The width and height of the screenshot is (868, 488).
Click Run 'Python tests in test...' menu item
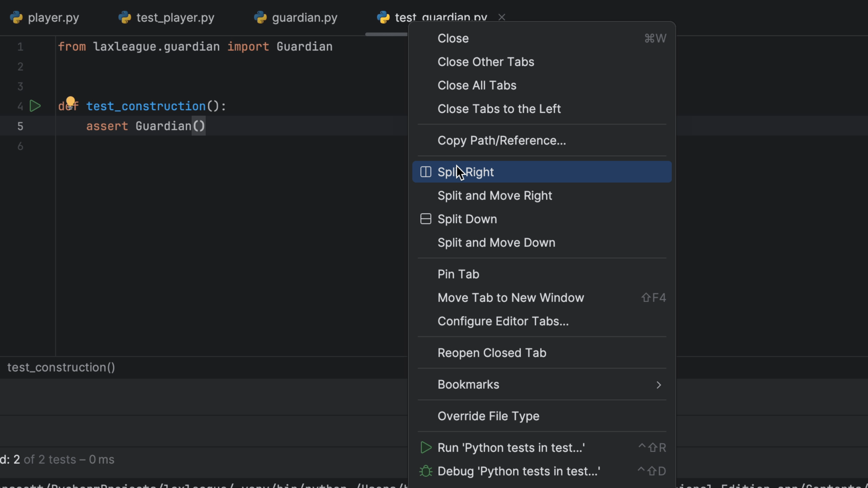tap(511, 448)
